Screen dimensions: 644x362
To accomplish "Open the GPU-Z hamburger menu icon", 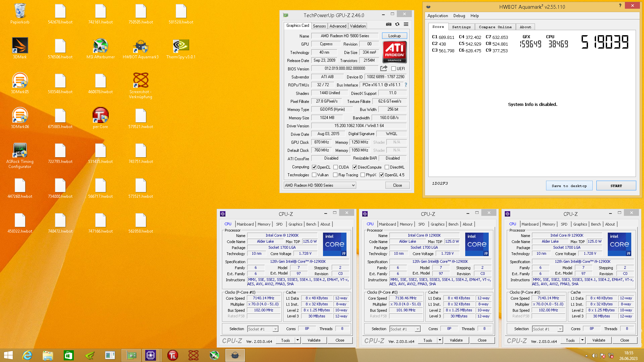I will click(x=406, y=24).
